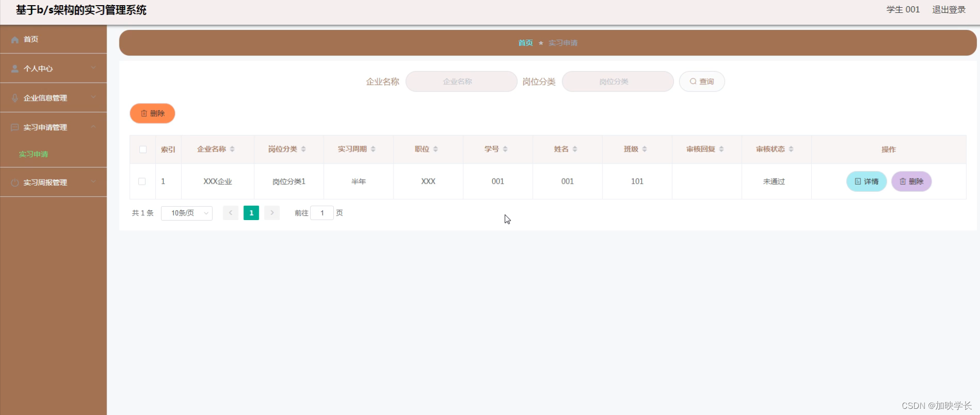Screen dimensions: 980x415
Task: Click the 学生 001 user label
Action: pos(903,10)
